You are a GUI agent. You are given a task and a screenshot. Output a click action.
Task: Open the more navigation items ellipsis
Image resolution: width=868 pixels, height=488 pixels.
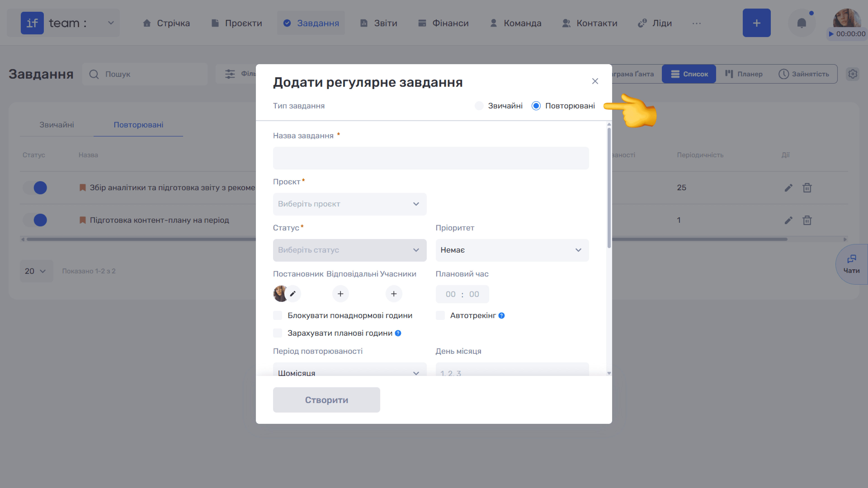pyautogui.click(x=696, y=23)
